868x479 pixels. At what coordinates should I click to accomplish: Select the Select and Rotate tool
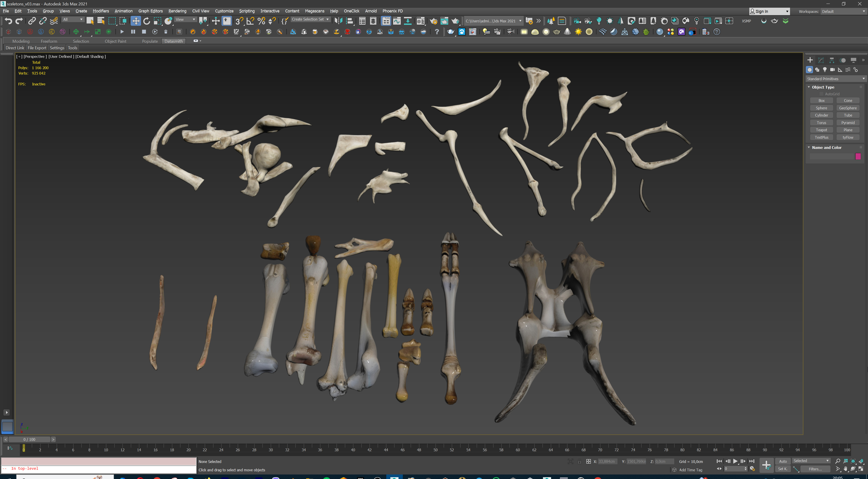tap(146, 21)
